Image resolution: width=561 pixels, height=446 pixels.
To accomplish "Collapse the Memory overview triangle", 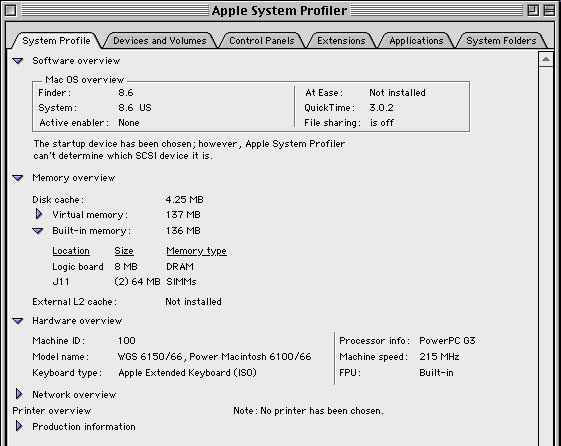I will point(18,178).
